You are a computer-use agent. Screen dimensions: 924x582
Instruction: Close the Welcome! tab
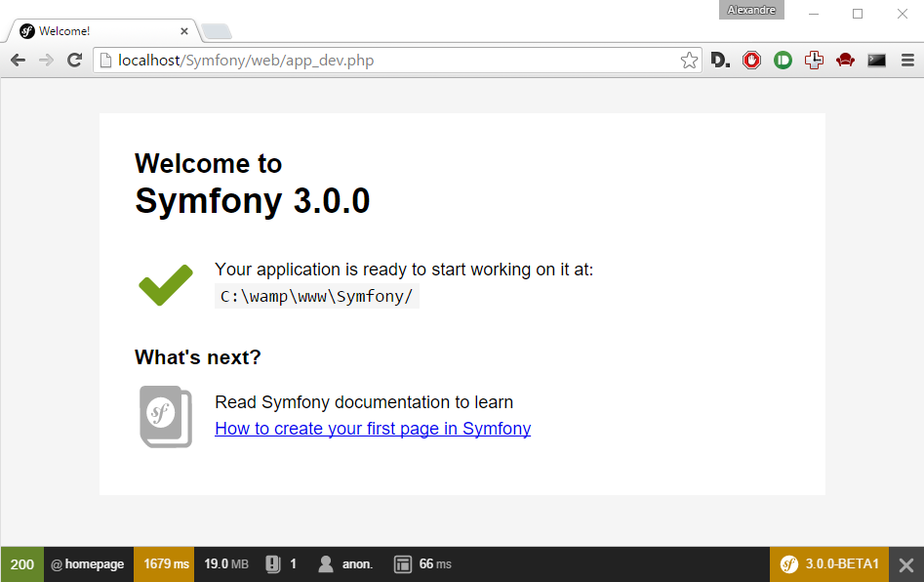184,31
